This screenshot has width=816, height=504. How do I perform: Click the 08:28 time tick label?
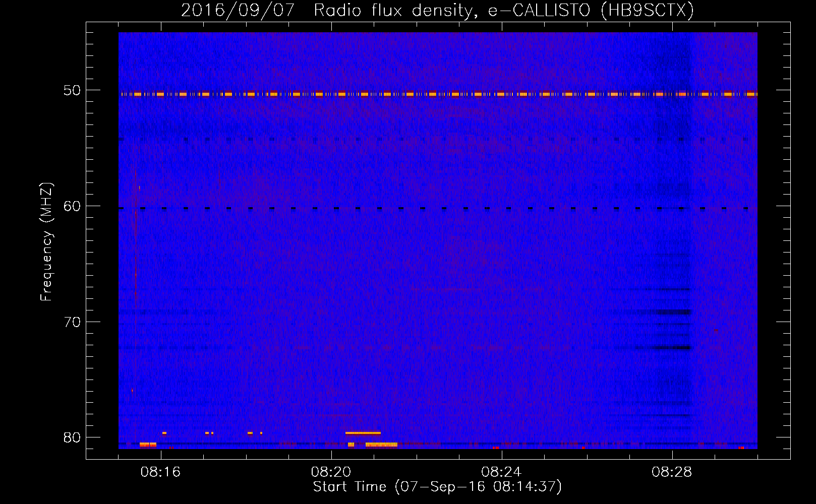coord(672,472)
